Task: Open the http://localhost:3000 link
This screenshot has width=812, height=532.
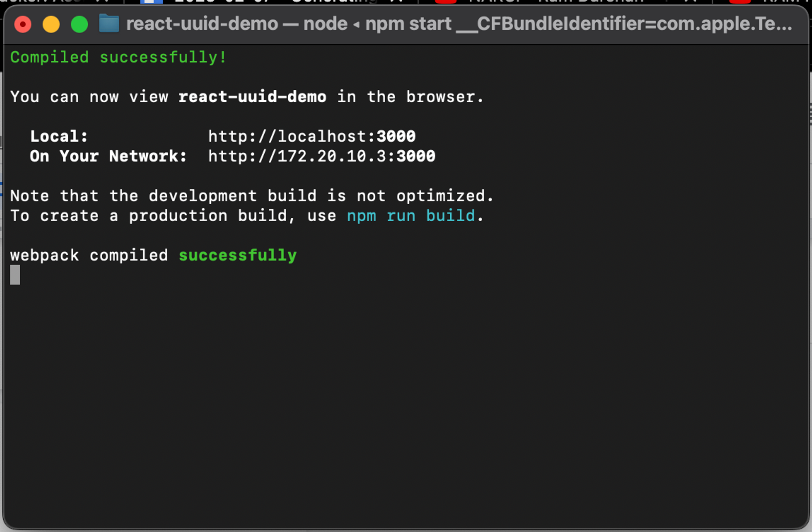Action: 312,136
